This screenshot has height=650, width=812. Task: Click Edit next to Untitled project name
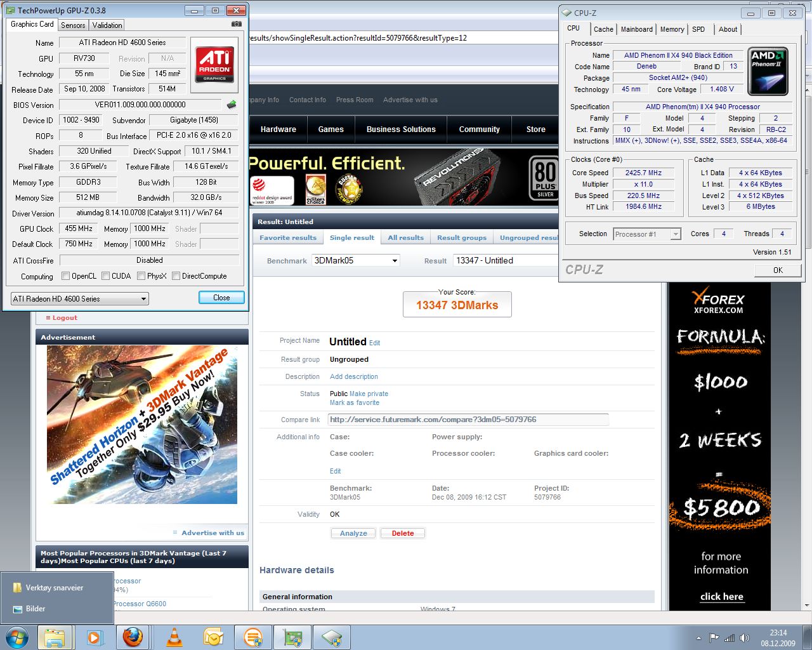click(x=375, y=343)
